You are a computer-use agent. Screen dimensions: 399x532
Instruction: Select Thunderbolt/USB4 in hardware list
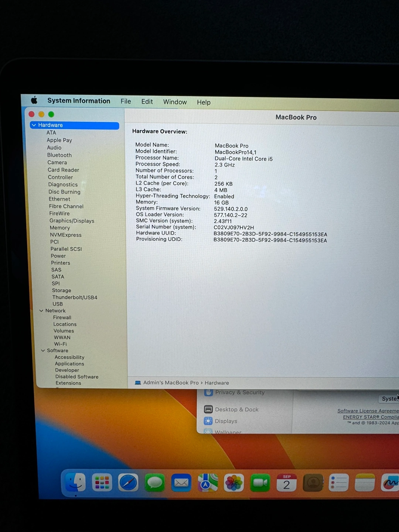[75, 297]
